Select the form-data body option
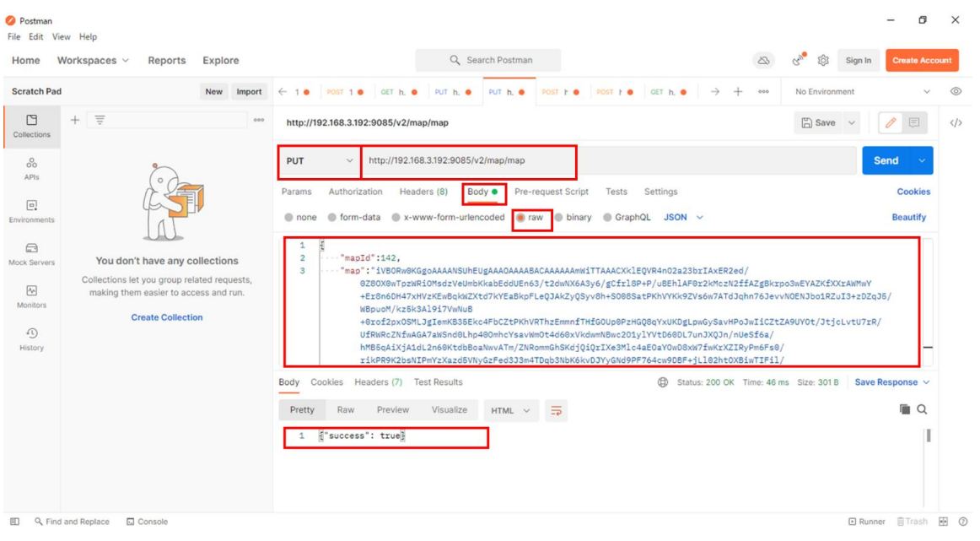 pyautogui.click(x=354, y=218)
